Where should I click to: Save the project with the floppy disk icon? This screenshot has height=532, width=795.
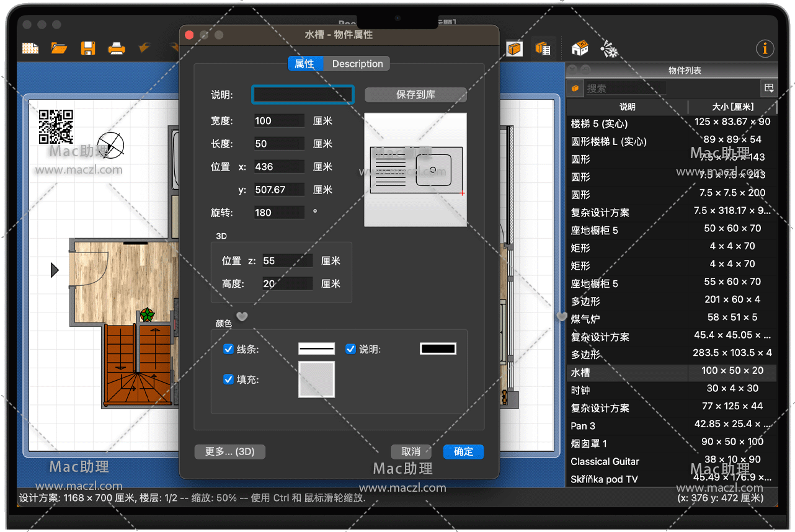point(88,48)
